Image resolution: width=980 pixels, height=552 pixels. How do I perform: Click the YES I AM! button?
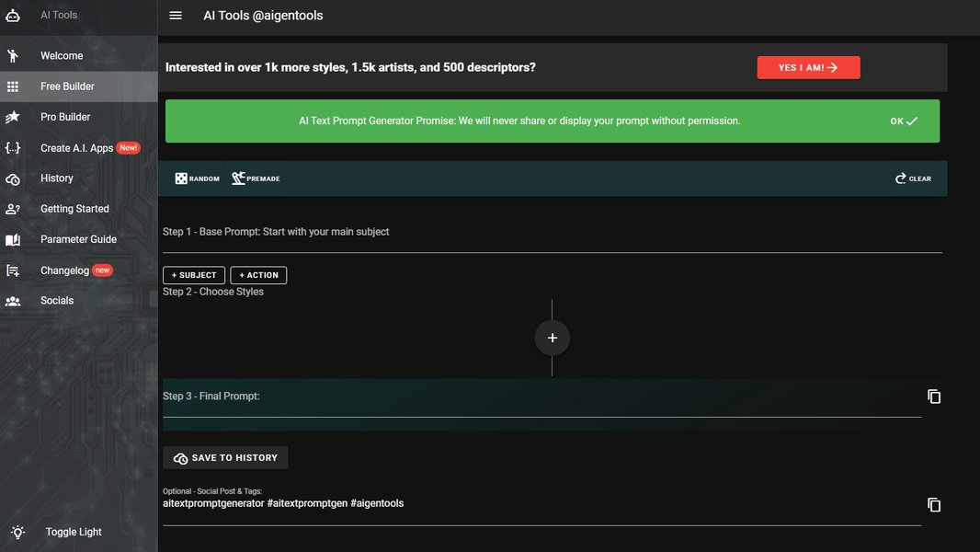[x=808, y=67]
